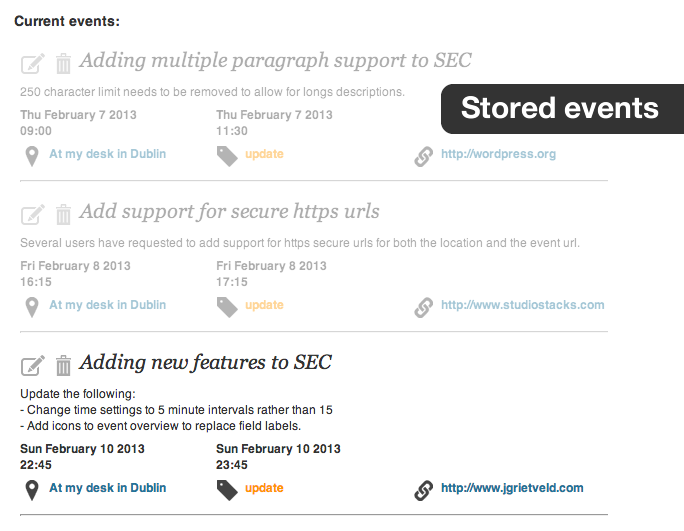Screen dimensions: 684x531
Task: Edit the 'Adding multiple paragraph support' event
Action: [33, 64]
